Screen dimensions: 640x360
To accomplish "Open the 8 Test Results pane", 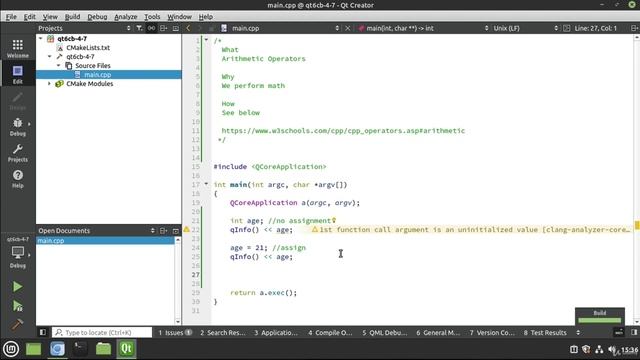I will pos(545,332).
